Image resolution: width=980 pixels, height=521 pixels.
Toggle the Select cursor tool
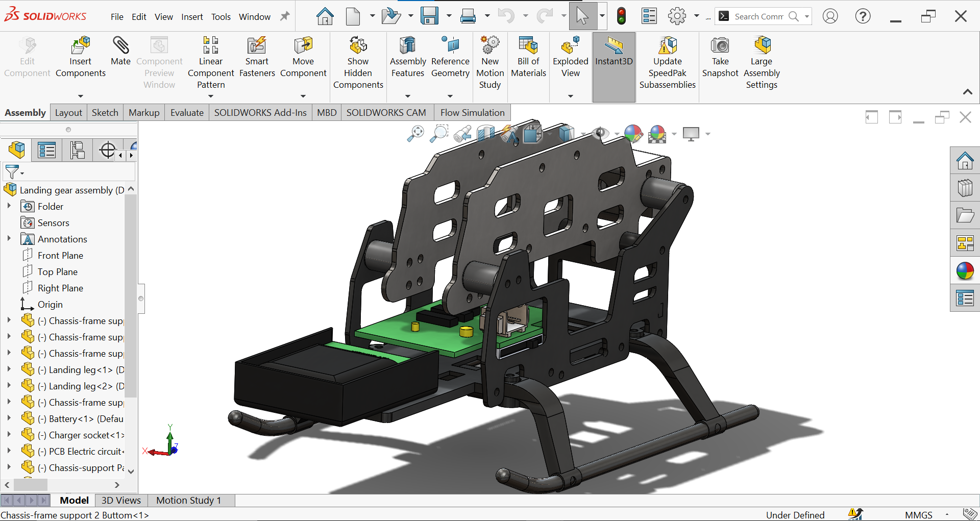click(582, 16)
